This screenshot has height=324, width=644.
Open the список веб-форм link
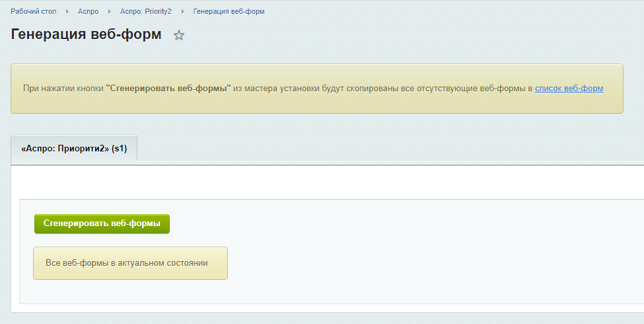tap(569, 89)
